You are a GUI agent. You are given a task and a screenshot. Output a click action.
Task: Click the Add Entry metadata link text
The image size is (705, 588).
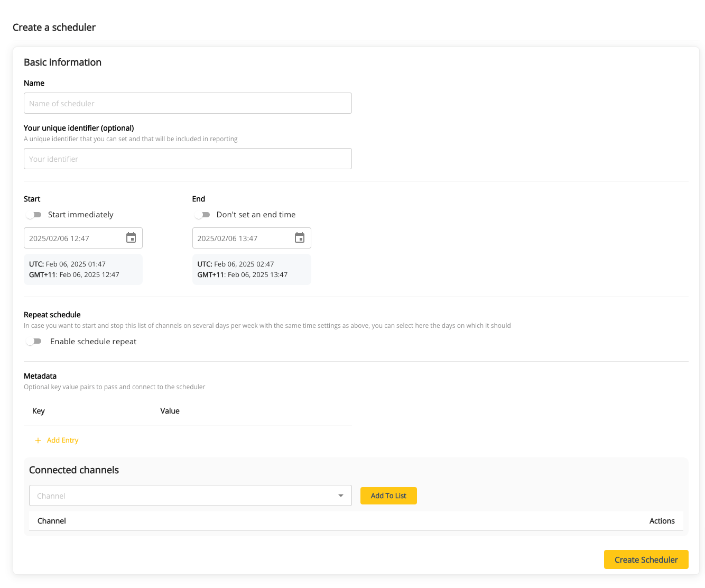[62, 440]
